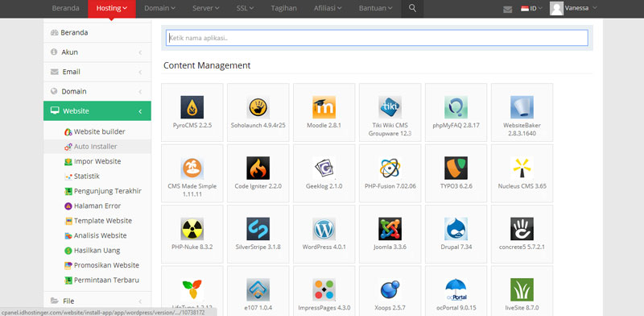This screenshot has height=316, width=644.
Task: Choose the TYPO3 6.2.6 icon
Action: (x=456, y=168)
